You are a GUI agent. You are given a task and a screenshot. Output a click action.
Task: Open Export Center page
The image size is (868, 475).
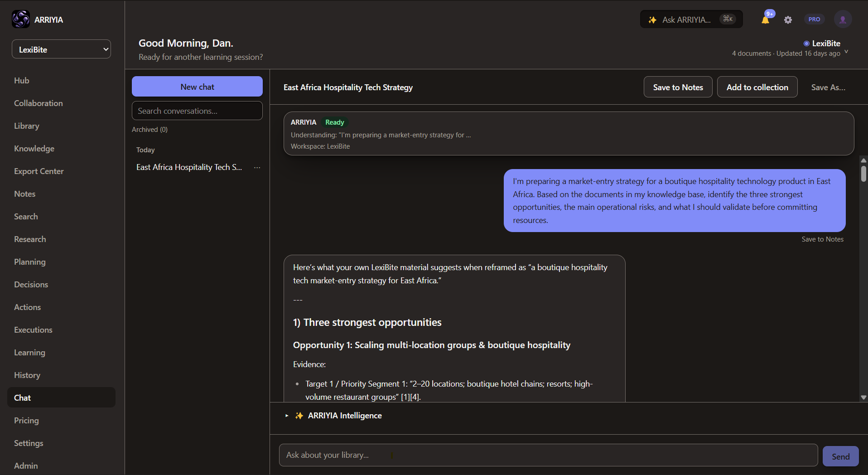pyautogui.click(x=39, y=171)
